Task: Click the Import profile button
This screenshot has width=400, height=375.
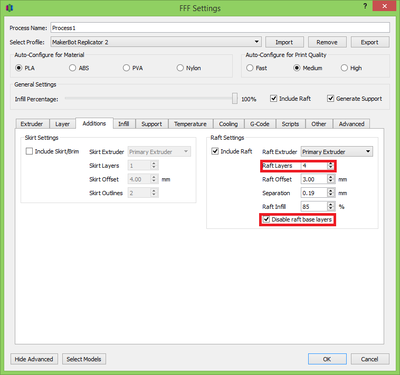Action: click(x=284, y=42)
